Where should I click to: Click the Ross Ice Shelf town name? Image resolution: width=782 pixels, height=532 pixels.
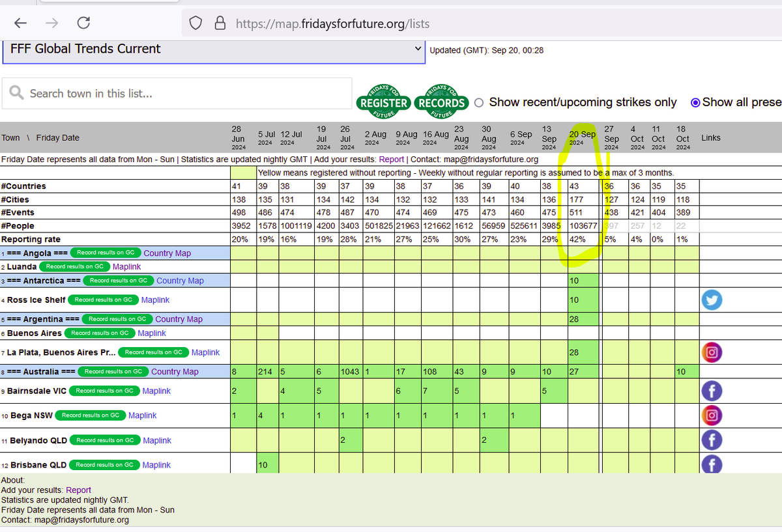(x=36, y=300)
